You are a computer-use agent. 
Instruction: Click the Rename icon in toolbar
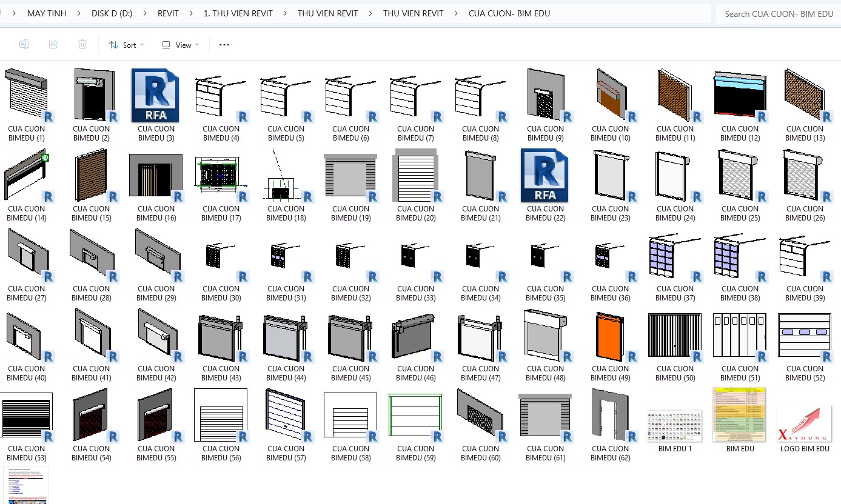24,45
